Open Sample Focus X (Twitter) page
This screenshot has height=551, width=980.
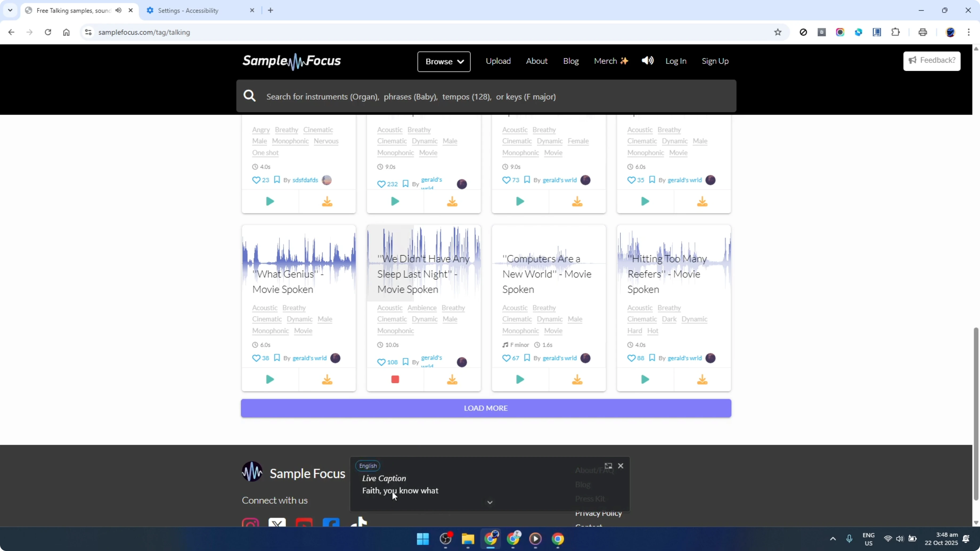(x=277, y=523)
